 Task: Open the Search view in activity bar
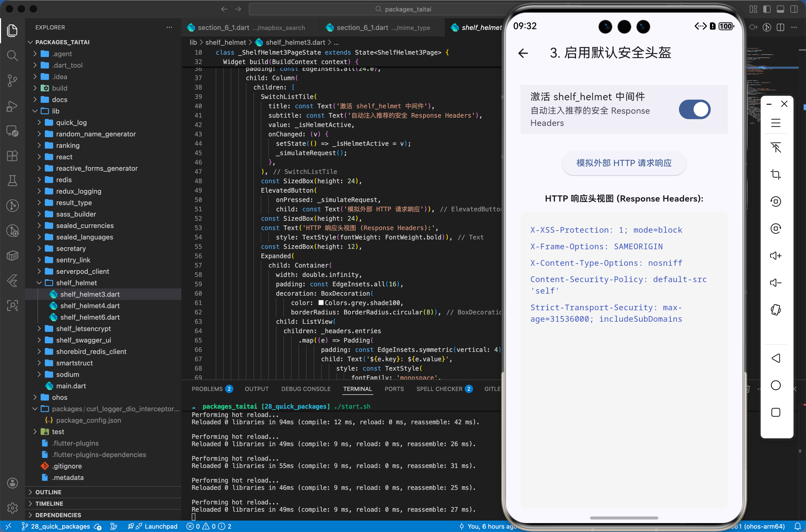[12, 55]
